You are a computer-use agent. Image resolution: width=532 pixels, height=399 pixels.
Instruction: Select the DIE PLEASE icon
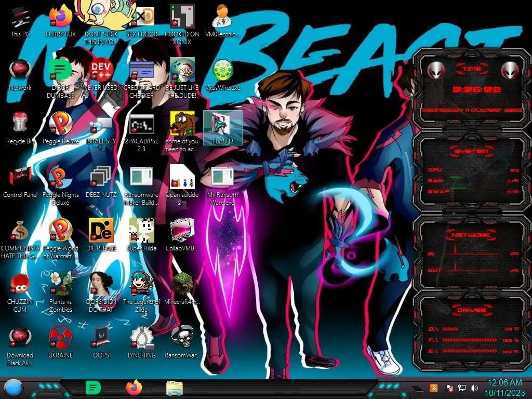[101, 235]
